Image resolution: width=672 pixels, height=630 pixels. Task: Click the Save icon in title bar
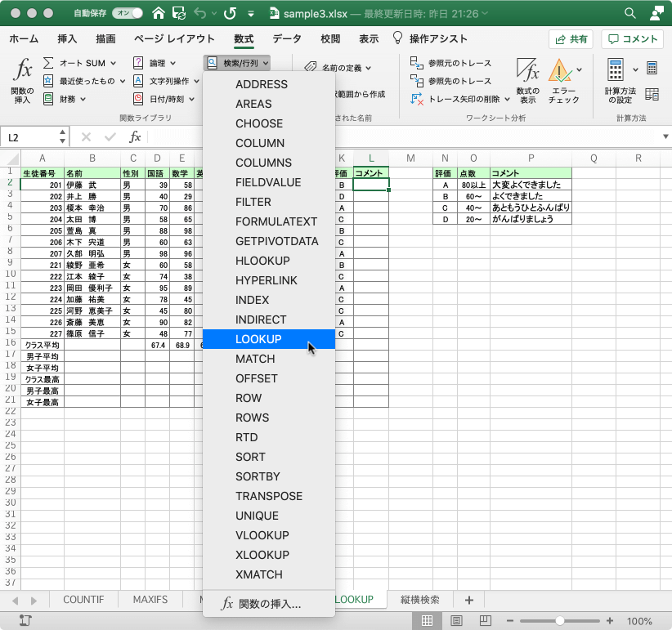(179, 13)
